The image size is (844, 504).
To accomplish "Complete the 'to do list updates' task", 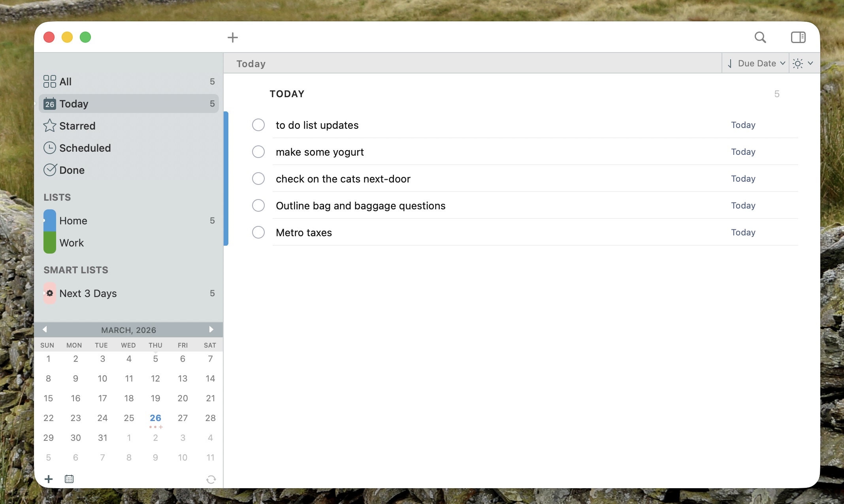I will pos(258,125).
